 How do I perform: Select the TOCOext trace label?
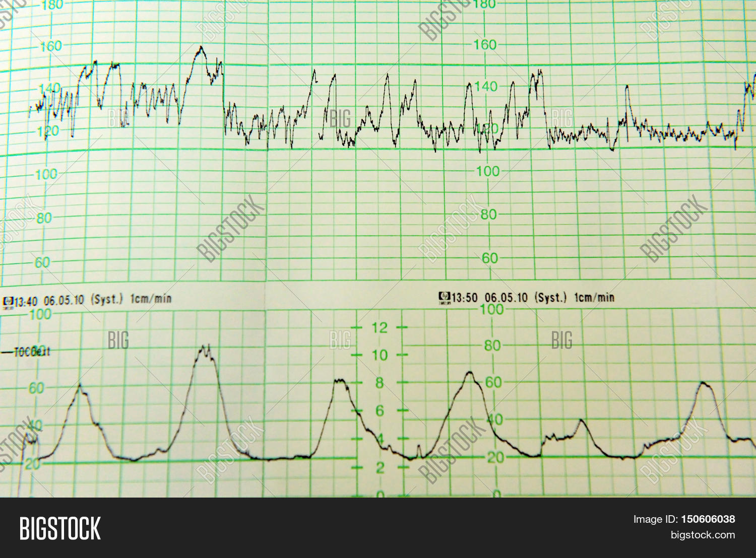tap(32, 352)
